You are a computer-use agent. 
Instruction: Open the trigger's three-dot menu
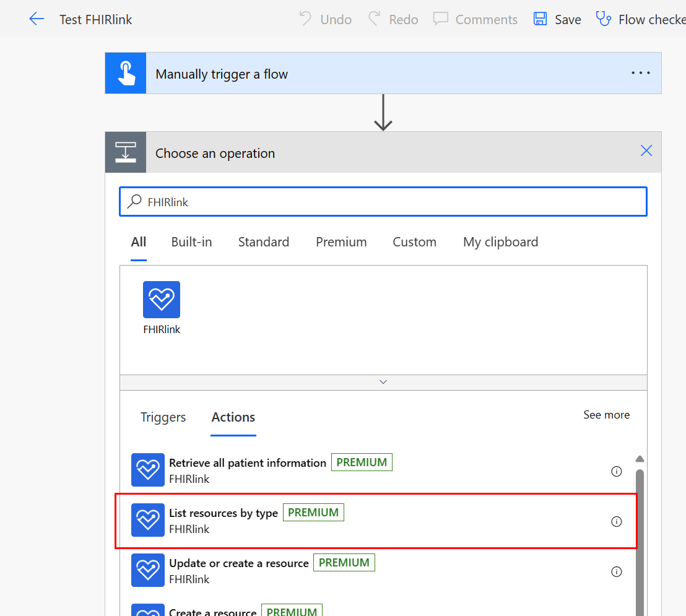[x=641, y=73]
